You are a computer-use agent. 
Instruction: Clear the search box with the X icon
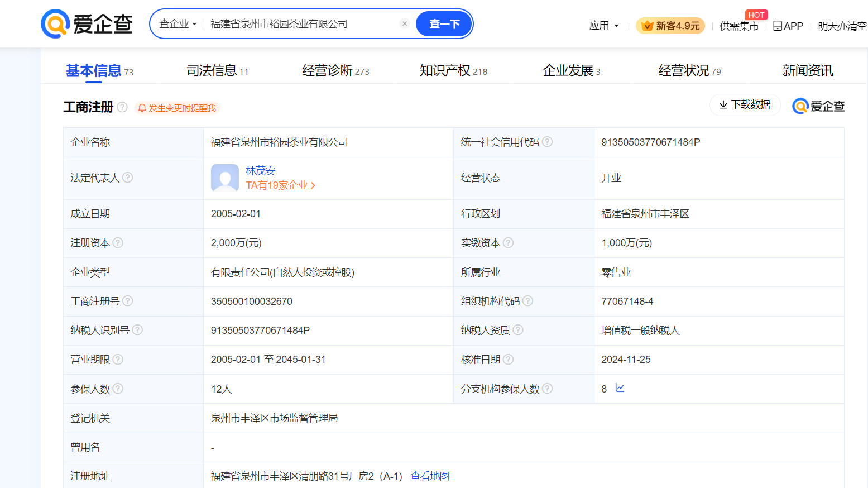[x=405, y=23]
